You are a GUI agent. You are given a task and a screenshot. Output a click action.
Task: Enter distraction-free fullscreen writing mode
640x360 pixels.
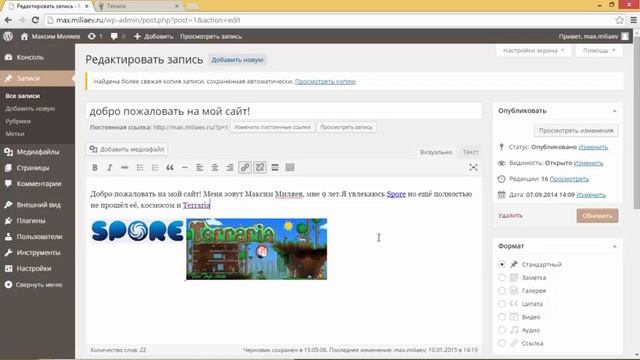473,167
